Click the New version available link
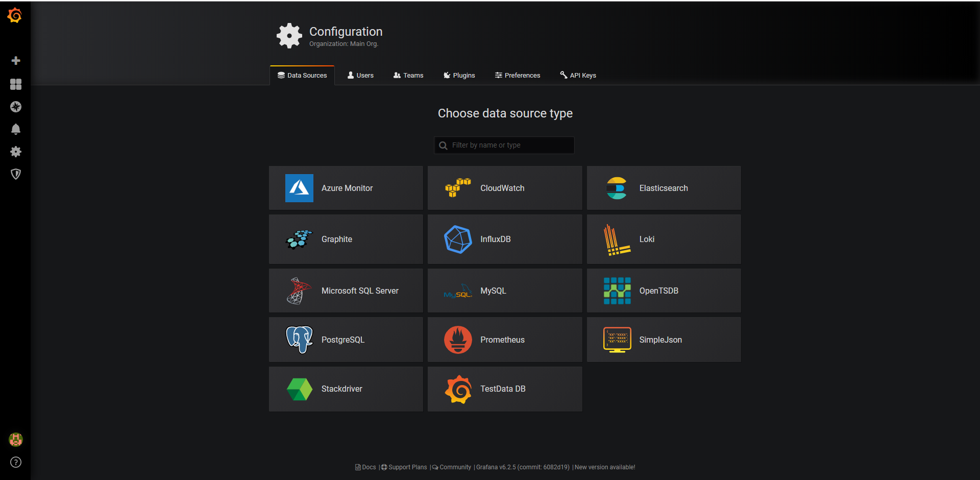Viewport: 980px width, 480px height. pos(605,467)
